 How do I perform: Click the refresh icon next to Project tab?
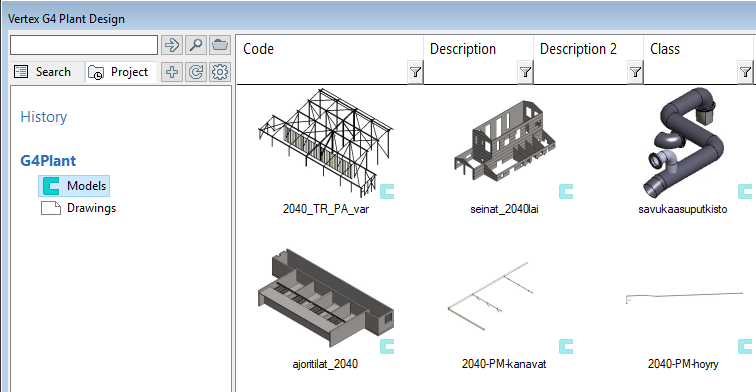click(196, 72)
